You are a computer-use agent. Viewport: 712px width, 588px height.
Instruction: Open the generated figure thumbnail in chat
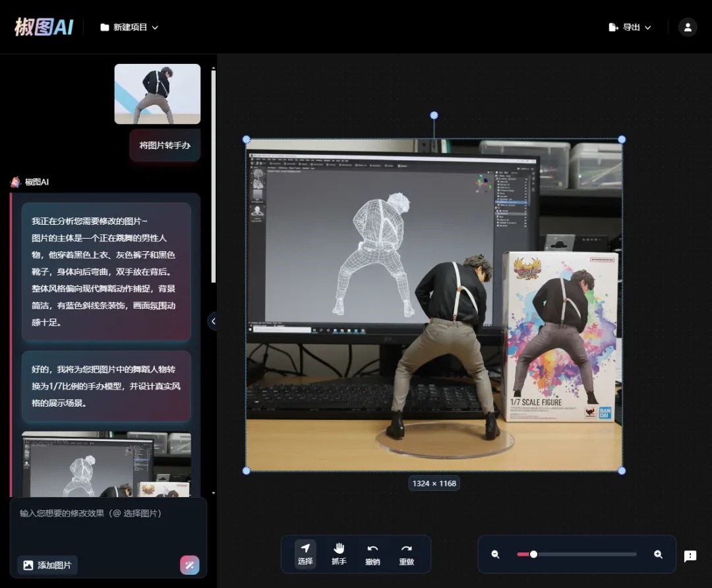(x=106, y=464)
